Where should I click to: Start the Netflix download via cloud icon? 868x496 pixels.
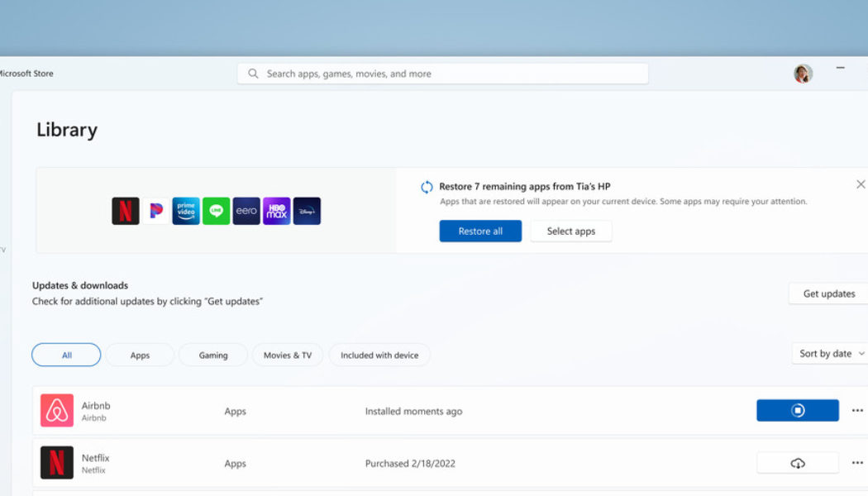[797, 462]
